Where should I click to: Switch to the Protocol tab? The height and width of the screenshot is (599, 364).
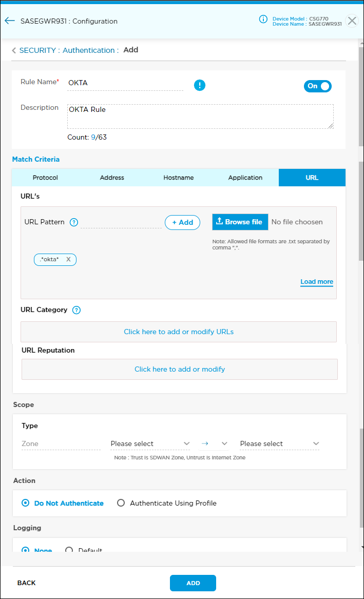[x=45, y=177]
